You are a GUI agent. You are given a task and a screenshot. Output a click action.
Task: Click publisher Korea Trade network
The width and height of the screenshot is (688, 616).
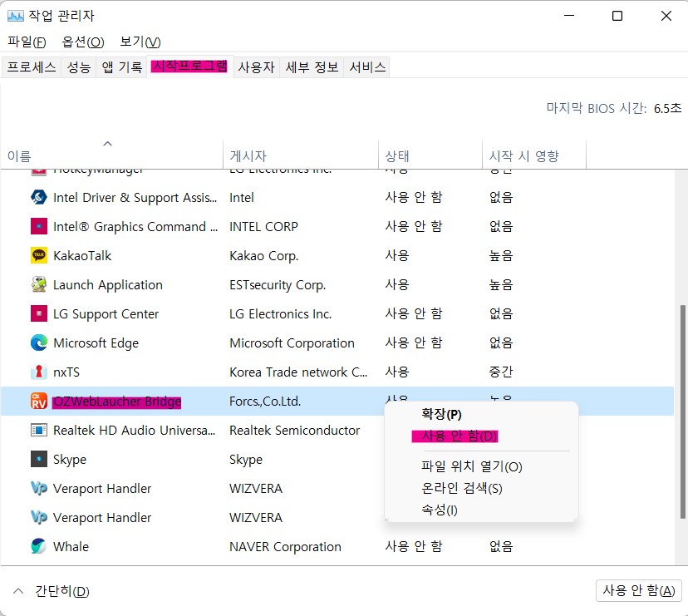click(298, 372)
